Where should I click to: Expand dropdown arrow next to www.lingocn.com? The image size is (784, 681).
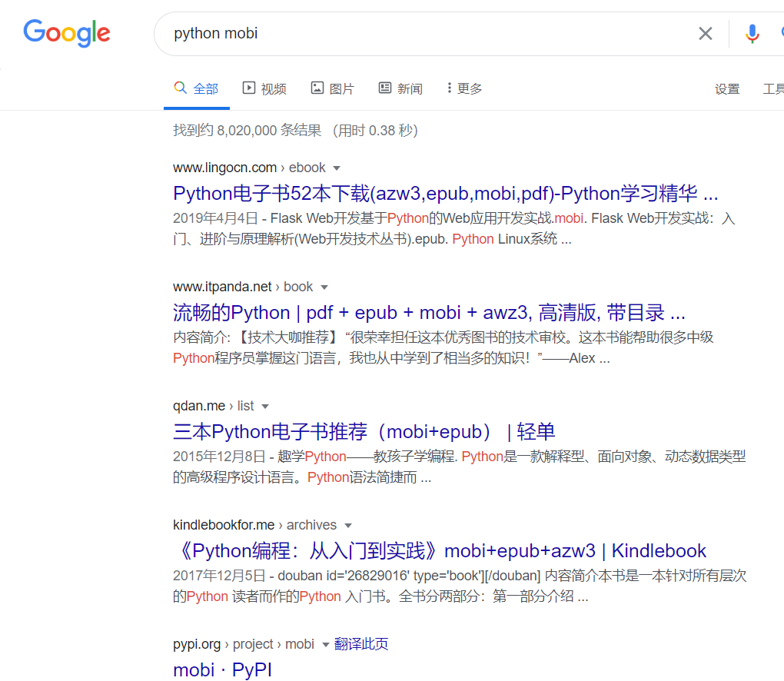[337, 168]
